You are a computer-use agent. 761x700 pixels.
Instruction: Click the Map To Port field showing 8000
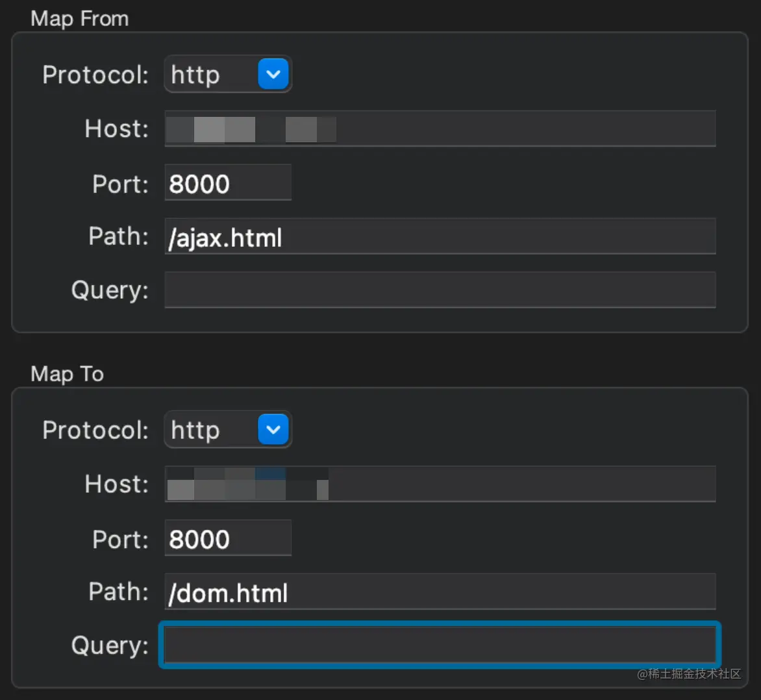[x=227, y=539]
